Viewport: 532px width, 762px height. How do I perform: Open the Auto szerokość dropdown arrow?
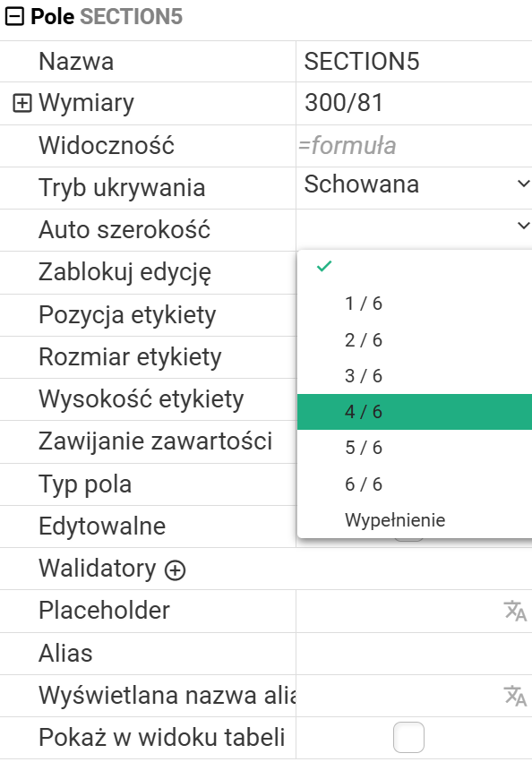[x=523, y=226]
